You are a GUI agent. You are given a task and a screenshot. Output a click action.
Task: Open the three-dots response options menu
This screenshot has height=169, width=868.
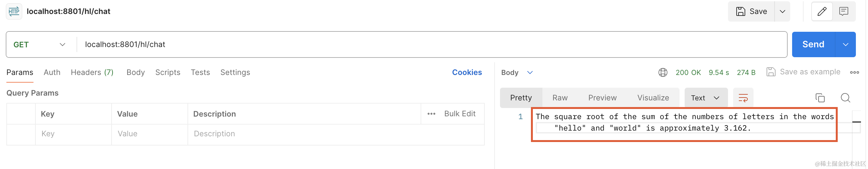point(854,72)
